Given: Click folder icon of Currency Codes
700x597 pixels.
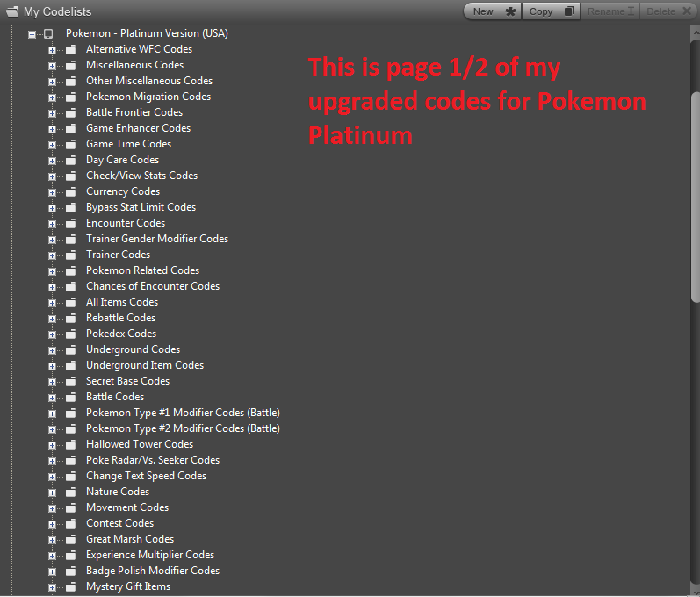Looking at the screenshot, I should (x=70, y=192).
